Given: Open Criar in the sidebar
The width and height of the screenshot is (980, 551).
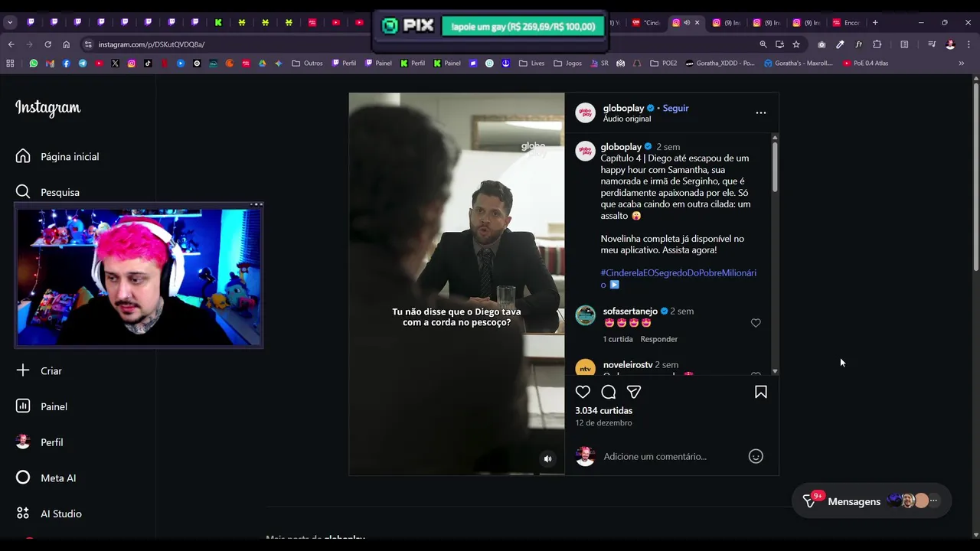Looking at the screenshot, I should click(x=39, y=370).
